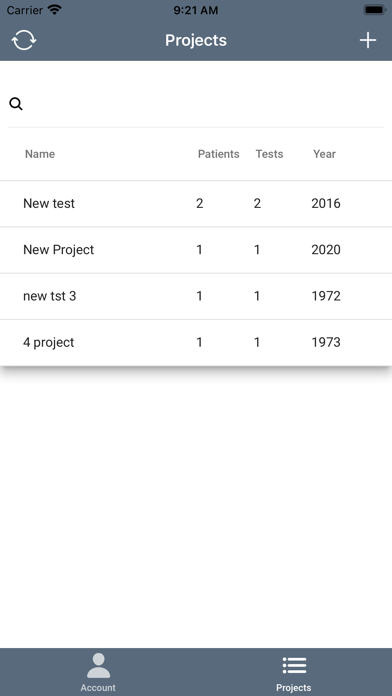The height and width of the screenshot is (696, 392).
Task: Open the 4 project row
Action: [196, 343]
